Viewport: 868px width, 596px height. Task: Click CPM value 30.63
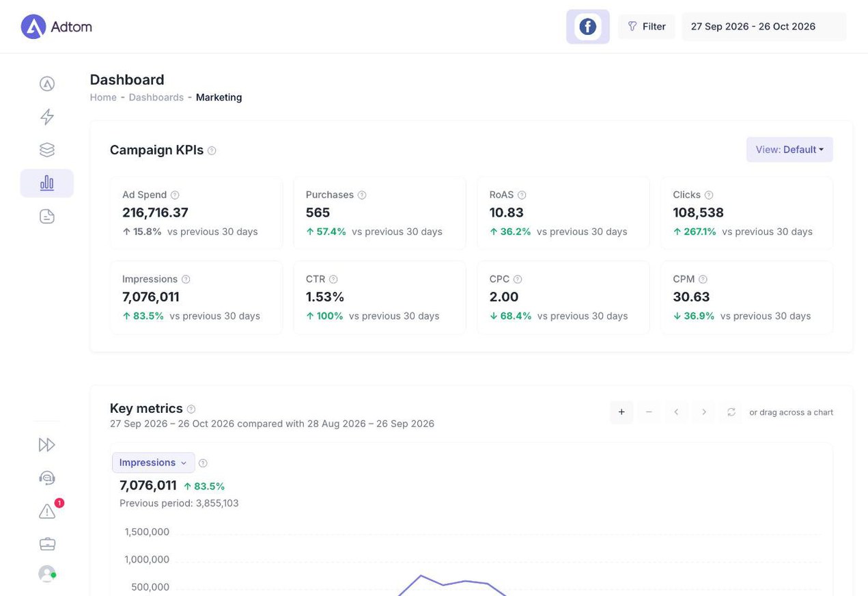tap(691, 297)
